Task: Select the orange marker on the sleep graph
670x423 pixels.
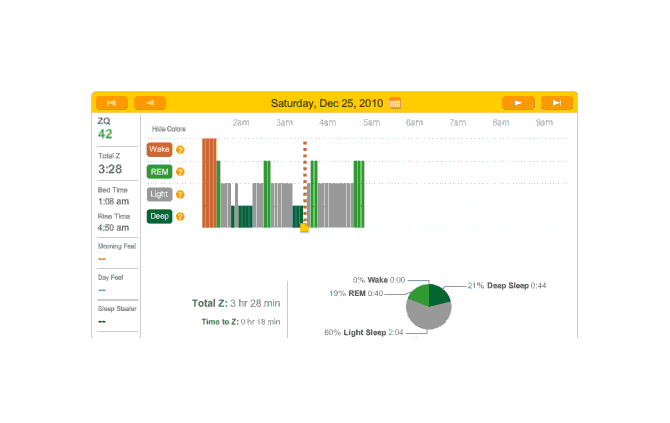Action: 304,228
